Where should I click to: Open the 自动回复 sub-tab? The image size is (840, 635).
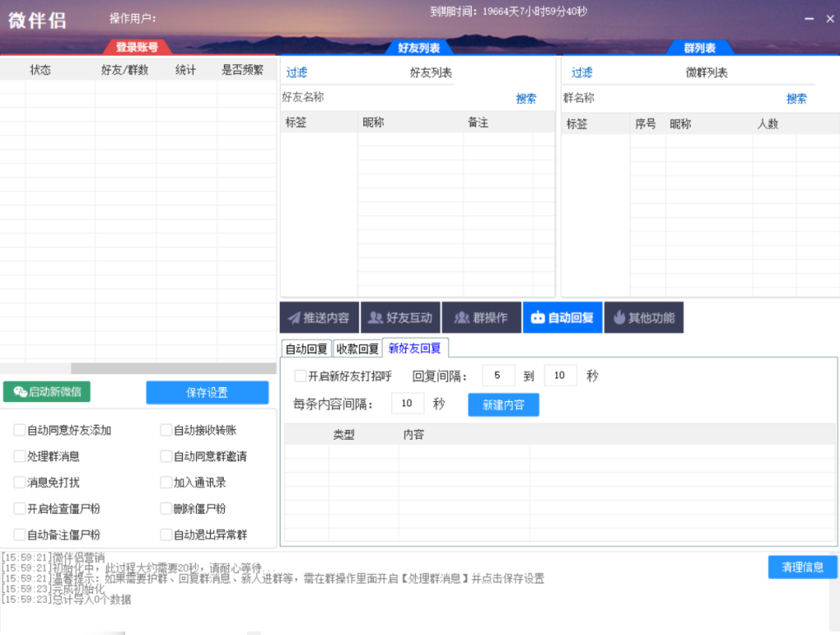[x=306, y=349]
